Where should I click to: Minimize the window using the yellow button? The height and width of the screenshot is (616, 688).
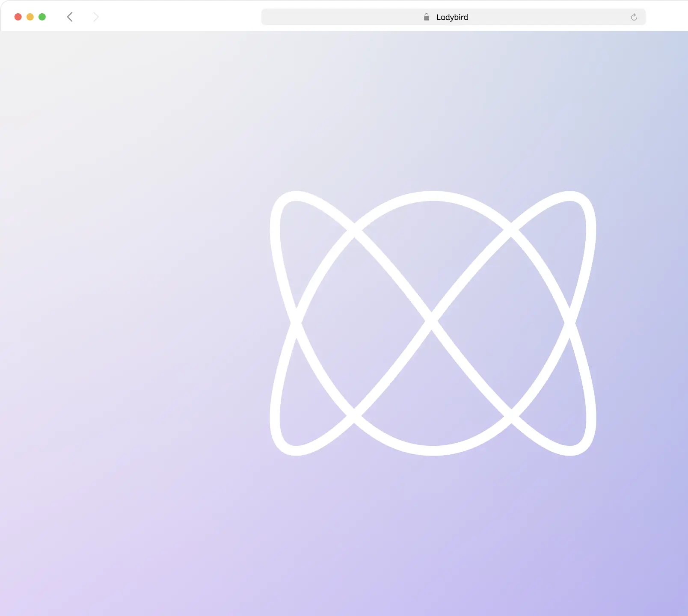30,17
